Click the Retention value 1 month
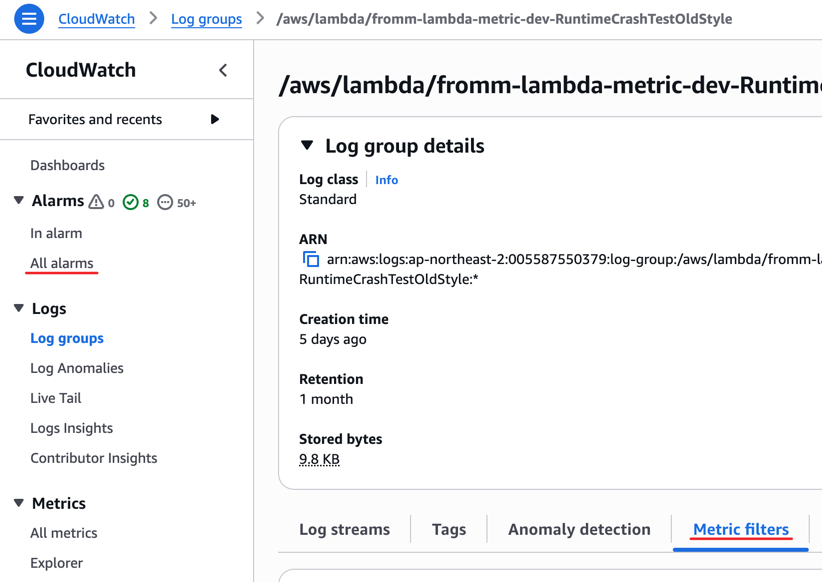This screenshot has width=822, height=582. [x=326, y=399]
